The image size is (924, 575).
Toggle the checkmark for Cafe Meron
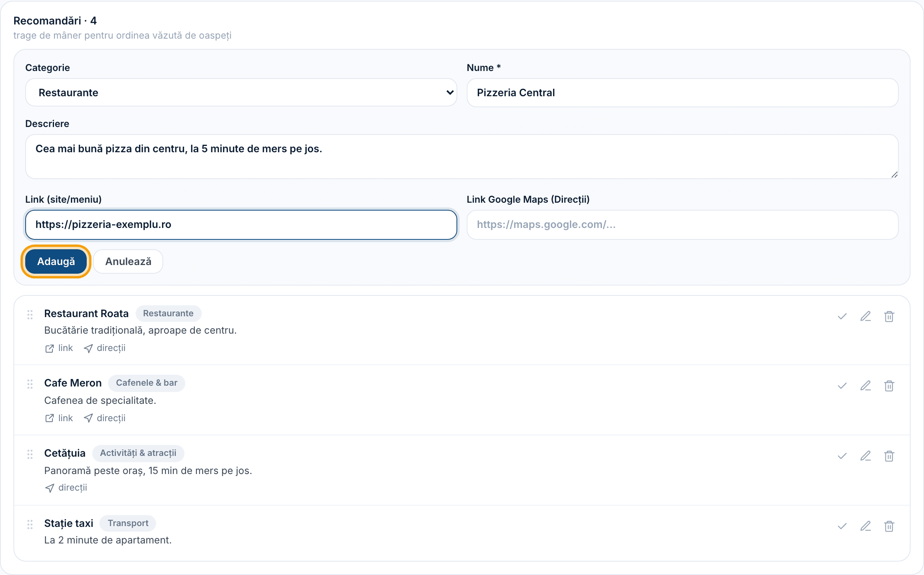(842, 386)
